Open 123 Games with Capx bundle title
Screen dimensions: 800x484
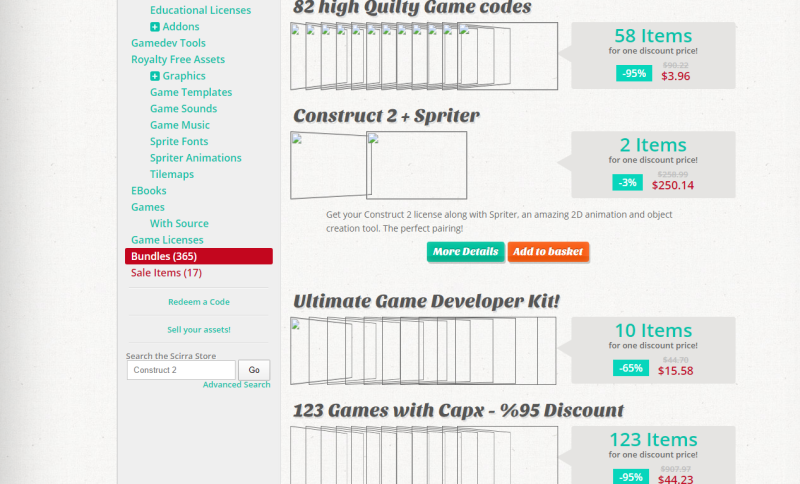[459, 411]
